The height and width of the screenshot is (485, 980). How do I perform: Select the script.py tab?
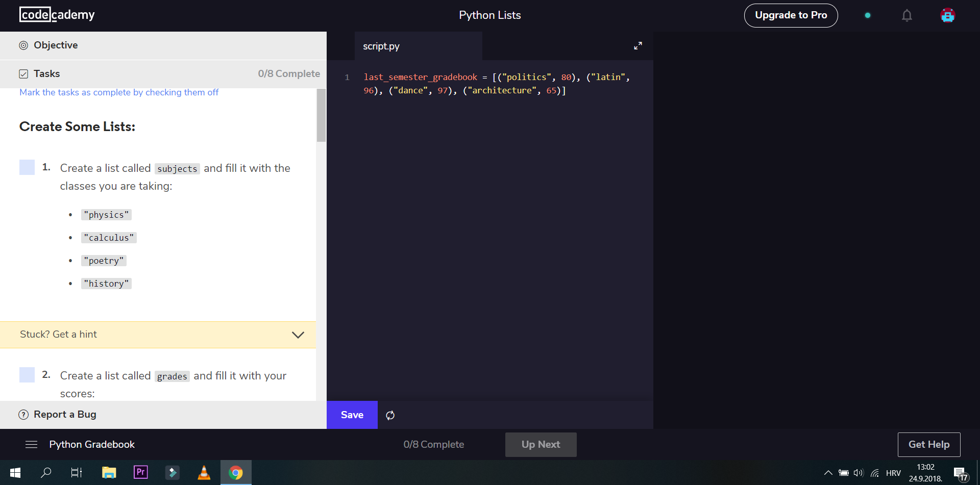[381, 46]
